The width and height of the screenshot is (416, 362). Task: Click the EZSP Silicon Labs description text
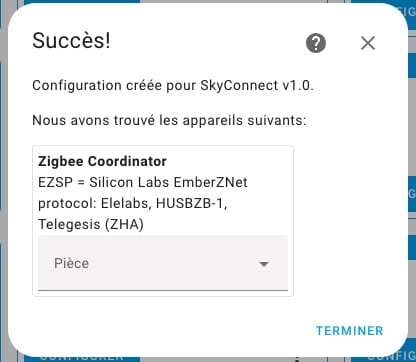click(143, 182)
